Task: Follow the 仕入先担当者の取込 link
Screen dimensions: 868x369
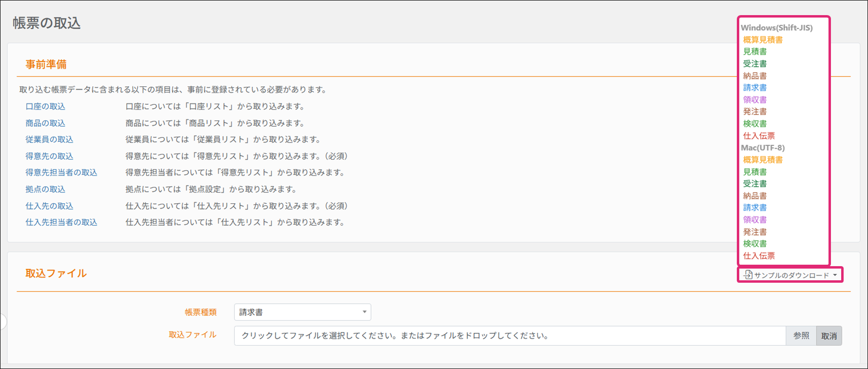Action: tap(61, 222)
